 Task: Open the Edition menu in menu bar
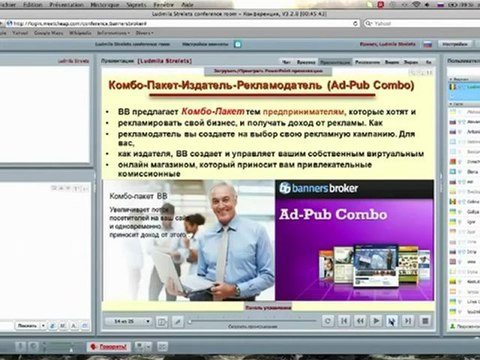point(33,5)
